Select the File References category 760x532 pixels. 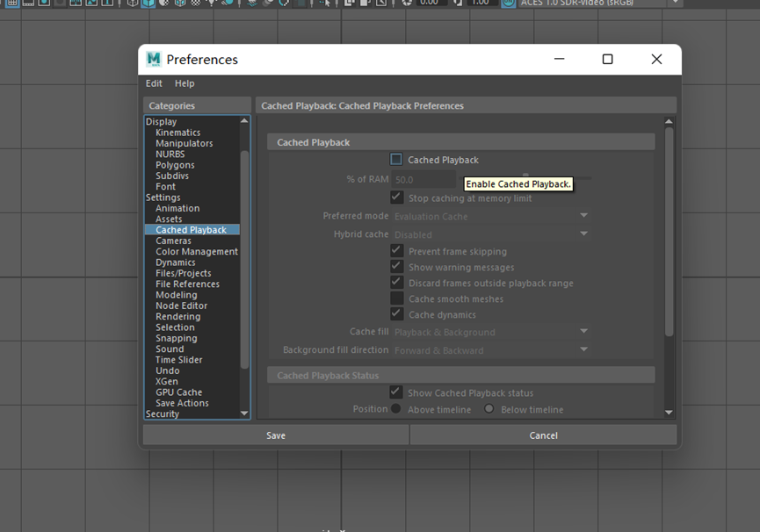pyautogui.click(x=187, y=284)
